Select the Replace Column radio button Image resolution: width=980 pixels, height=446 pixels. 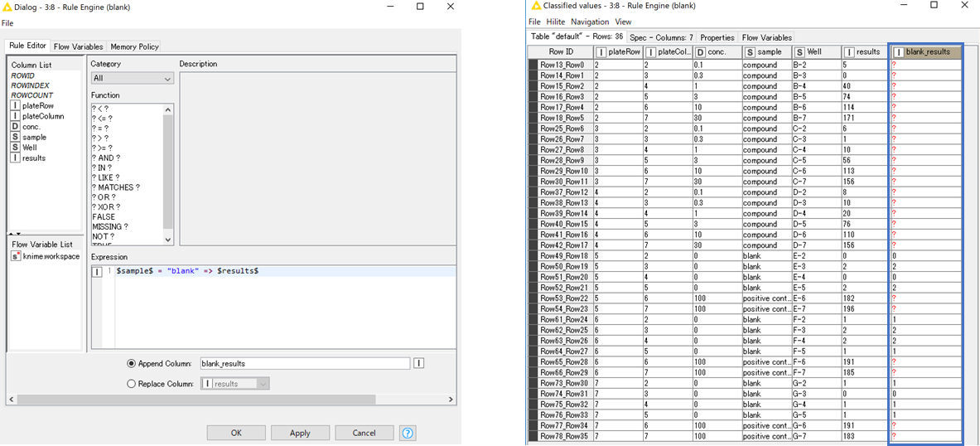pyautogui.click(x=131, y=384)
